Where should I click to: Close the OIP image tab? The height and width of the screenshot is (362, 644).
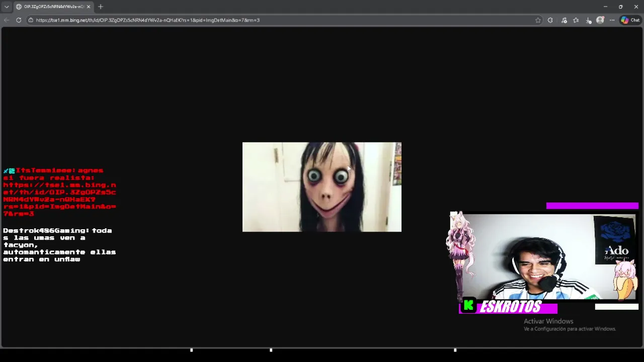89,7
